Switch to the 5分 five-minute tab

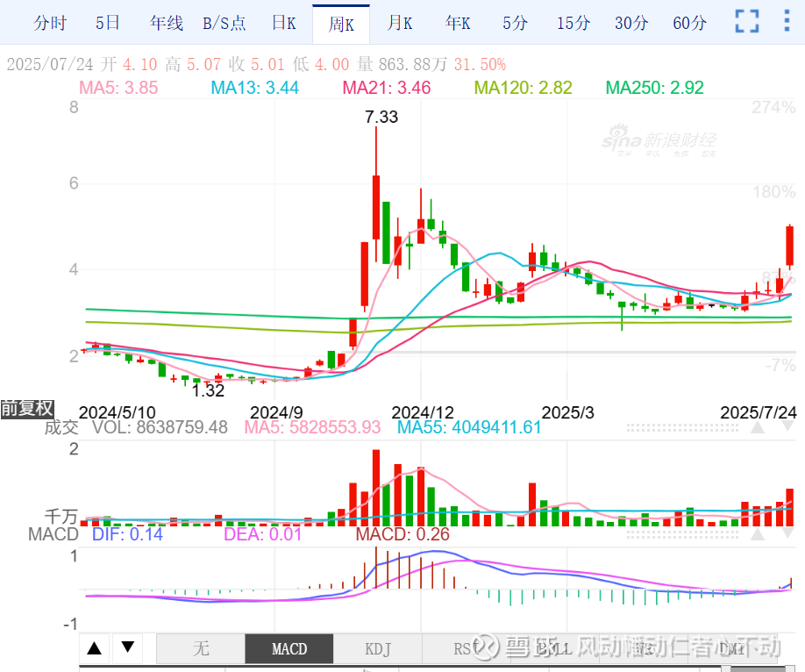(x=515, y=23)
